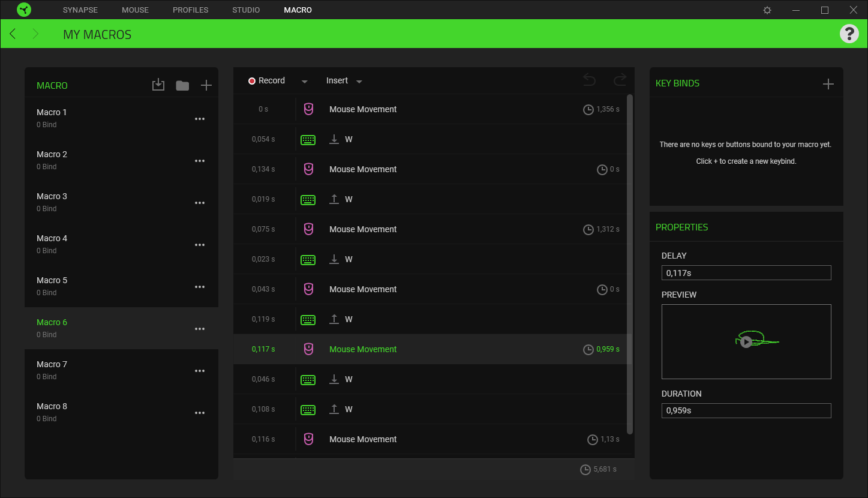This screenshot has height=498, width=868.
Task: Select Macro 2 in the list
Action: pyautogui.click(x=121, y=160)
